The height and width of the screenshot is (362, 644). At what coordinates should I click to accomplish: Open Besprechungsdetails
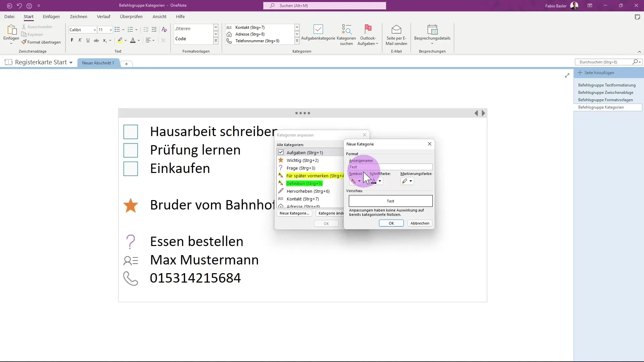(432, 35)
